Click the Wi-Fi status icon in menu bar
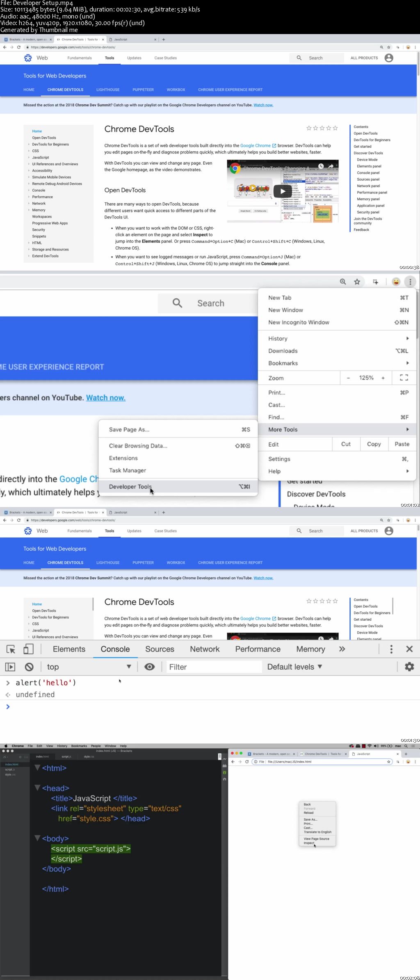420x980 pixels. pyautogui.click(x=369, y=746)
